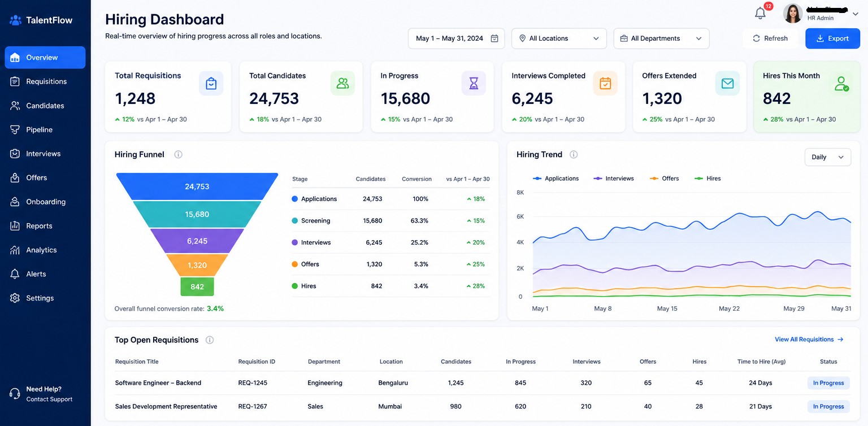Toggle Hires series in chart legend

[x=708, y=179]
